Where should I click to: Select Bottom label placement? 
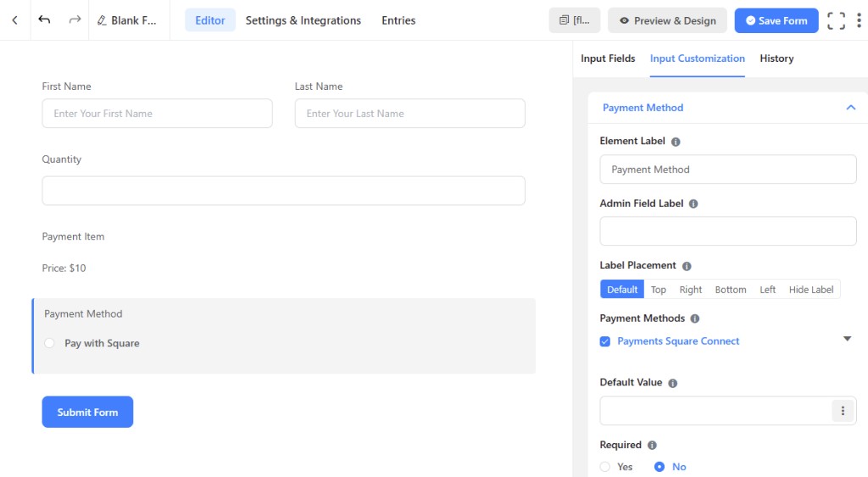click(x=731, y=290)
